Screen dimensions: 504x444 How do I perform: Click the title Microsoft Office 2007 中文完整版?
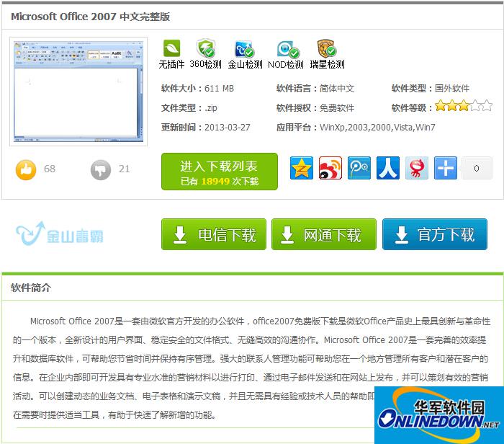pyautogui.click(x=90, y=17)
